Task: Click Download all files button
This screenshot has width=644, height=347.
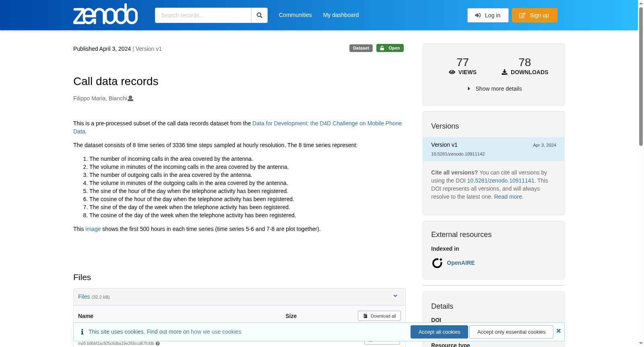Action: [x=379, y=316]
